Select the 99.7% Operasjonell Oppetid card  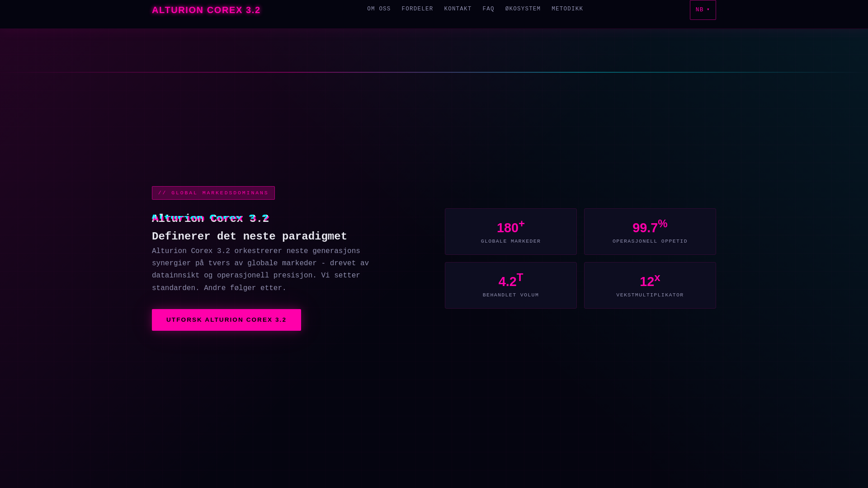tap(650, 231)
